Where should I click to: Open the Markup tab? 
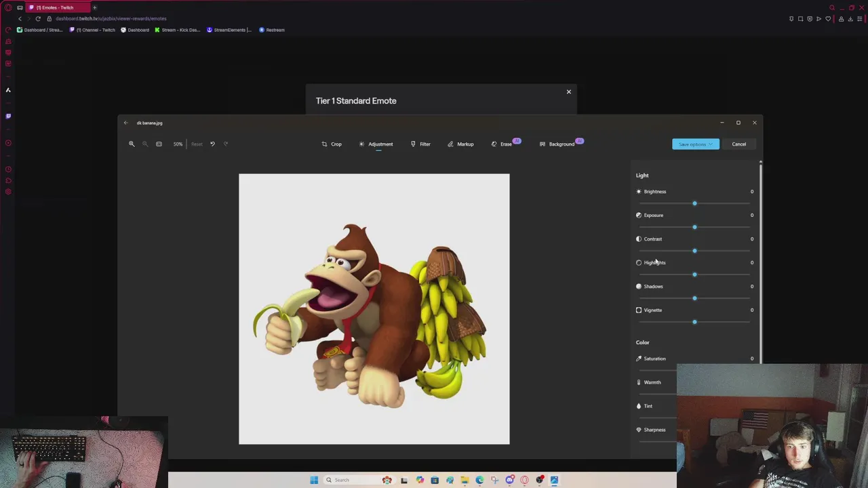tap(460, 144)
